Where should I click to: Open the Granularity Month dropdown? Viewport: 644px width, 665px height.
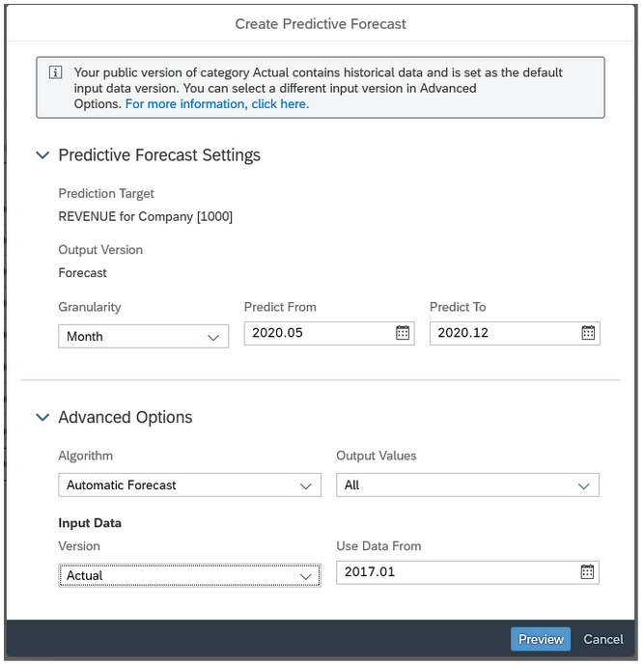point(144,336)
